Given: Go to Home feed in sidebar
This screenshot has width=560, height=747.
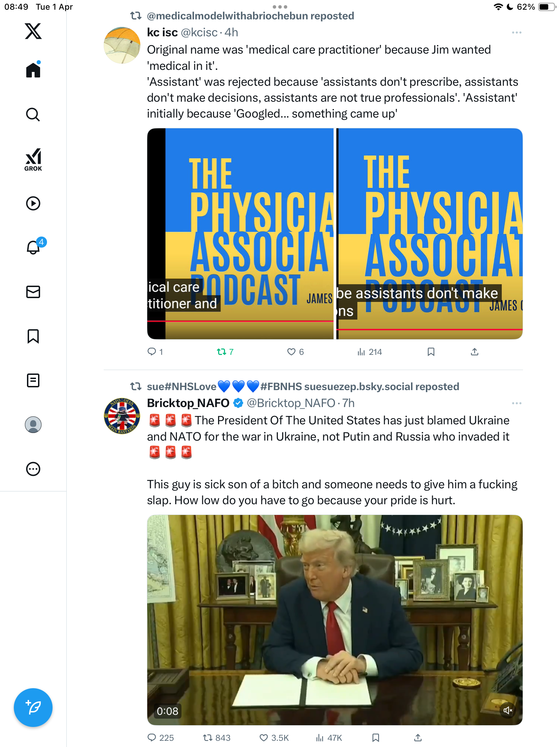Looking at the screenshot, I should pyautogui.click(x=33, y=70).
